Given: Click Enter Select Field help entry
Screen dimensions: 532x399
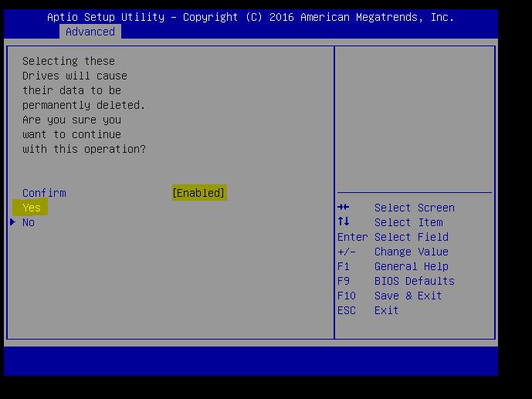Looking at the screenshot, I should pyautogui.click(x=393, y=237).
